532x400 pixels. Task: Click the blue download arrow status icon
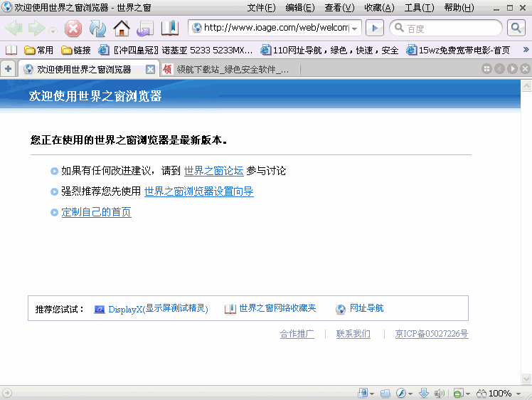coord(424,393)
